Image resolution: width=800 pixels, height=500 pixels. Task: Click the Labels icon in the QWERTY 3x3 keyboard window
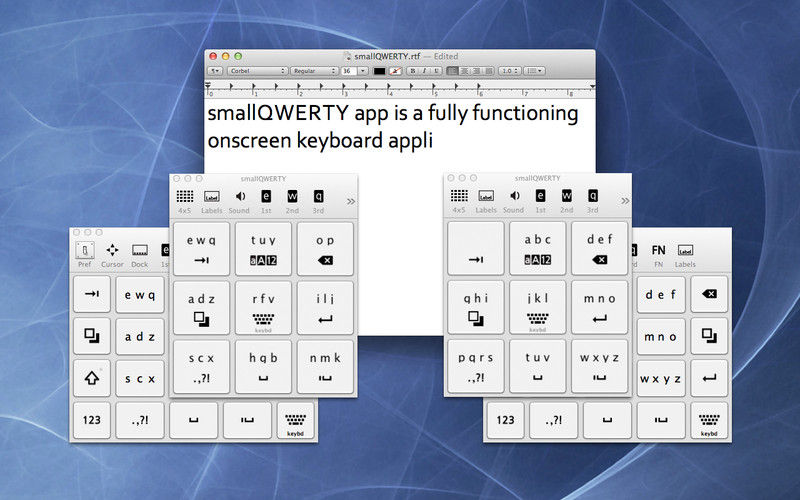pos(212,196)
